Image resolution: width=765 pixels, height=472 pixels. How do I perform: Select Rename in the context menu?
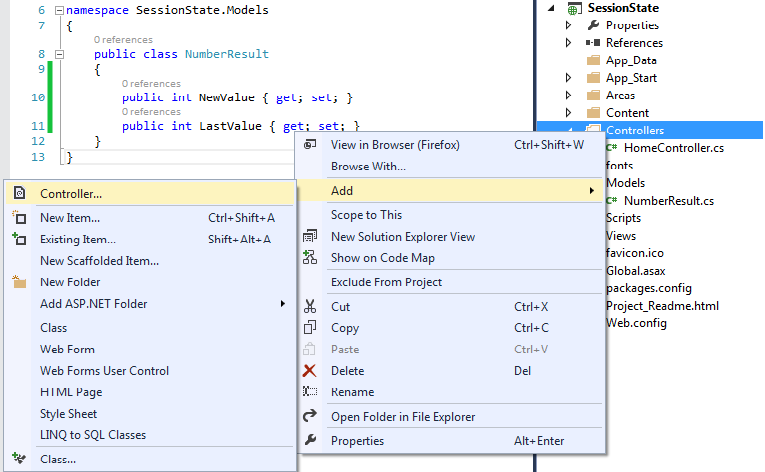coord(352,392)
